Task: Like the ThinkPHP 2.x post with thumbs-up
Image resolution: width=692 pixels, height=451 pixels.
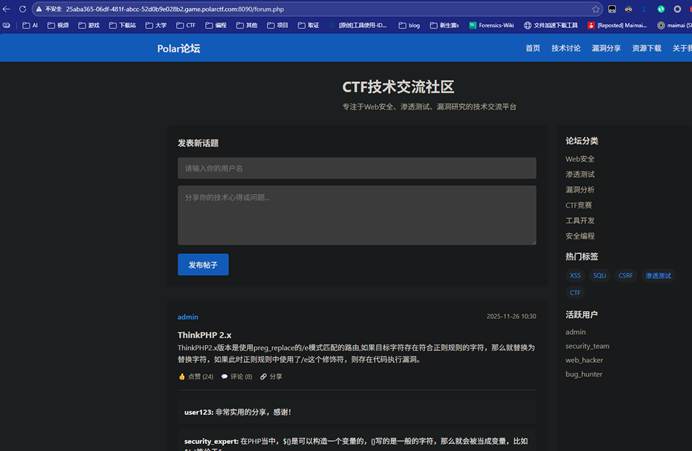Action: (x=196, y=376)
